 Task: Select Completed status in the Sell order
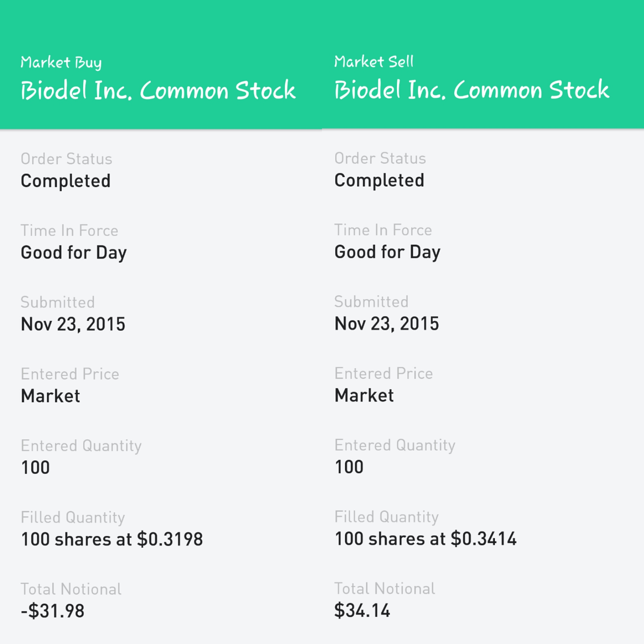(379, 180)
